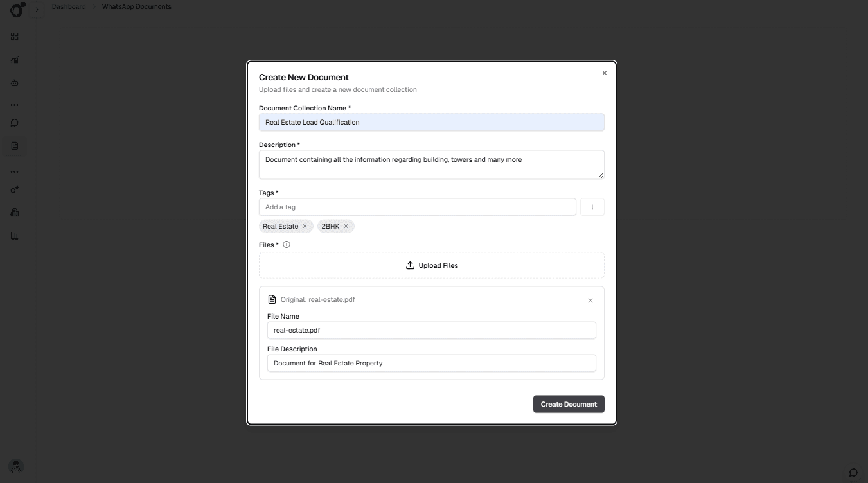
Task: Open the lower ellipsis menu in the sidebar
Action: click(14, 171)
